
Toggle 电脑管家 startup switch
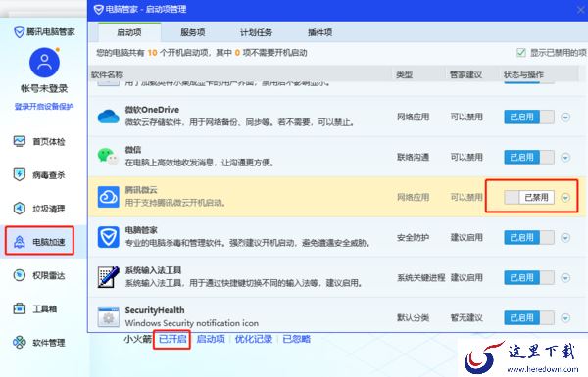click(529, 237)
